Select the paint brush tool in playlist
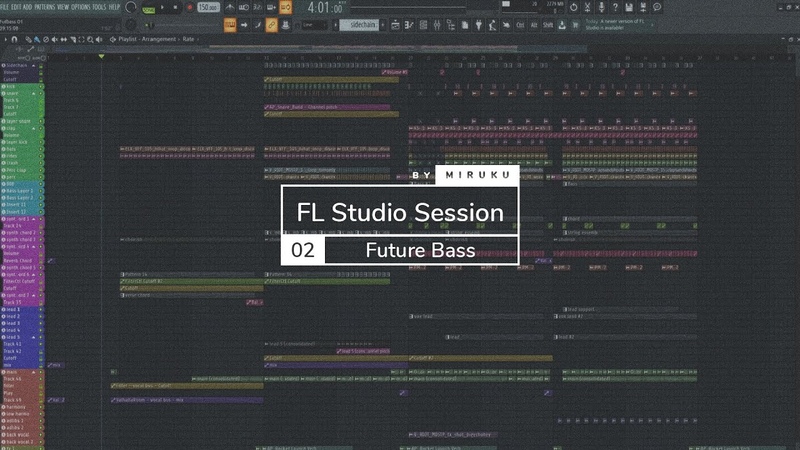The width and height of the screenshot is (800, 450). pyautogui.click(x=37, y=39)
